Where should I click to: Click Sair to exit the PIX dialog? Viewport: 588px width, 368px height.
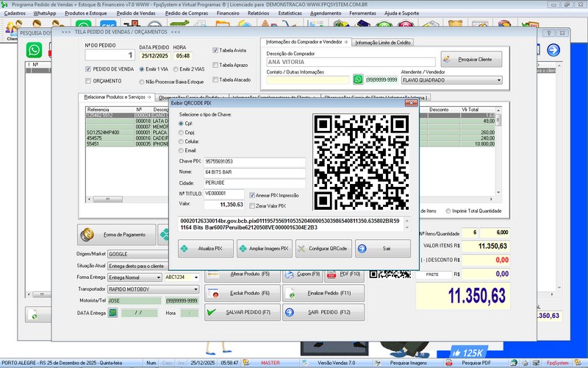tap(383, 249)
